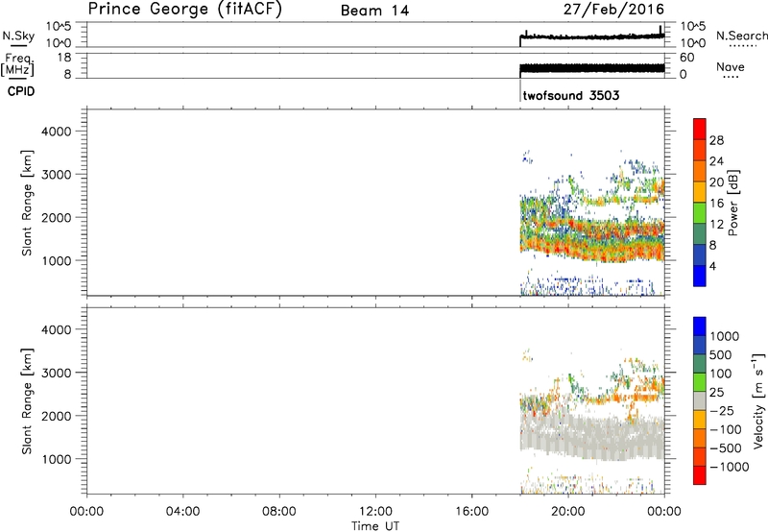Click the power panel Slant Range label
The width and height of the screenshot is (768, 532).
(27, 203)
